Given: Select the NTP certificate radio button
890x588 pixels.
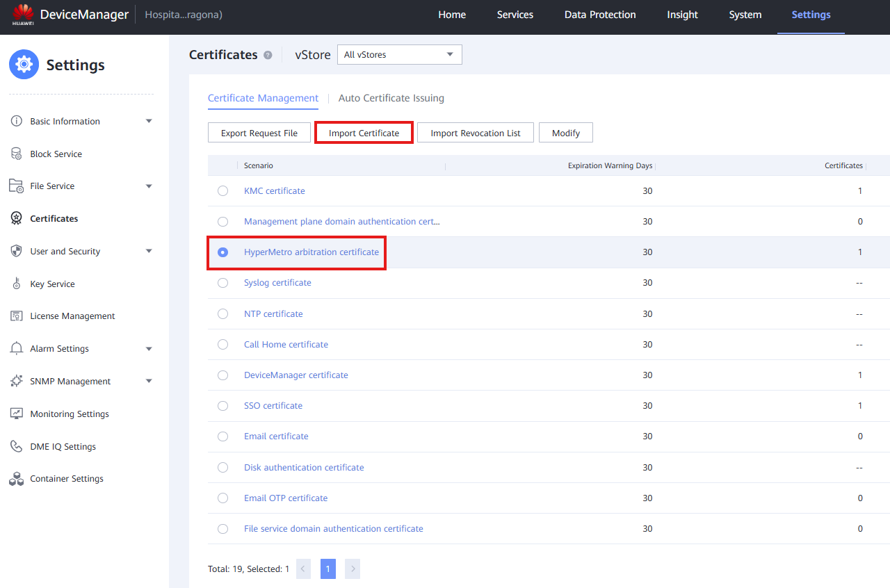Looking at the screenshot, I should 222,313.
